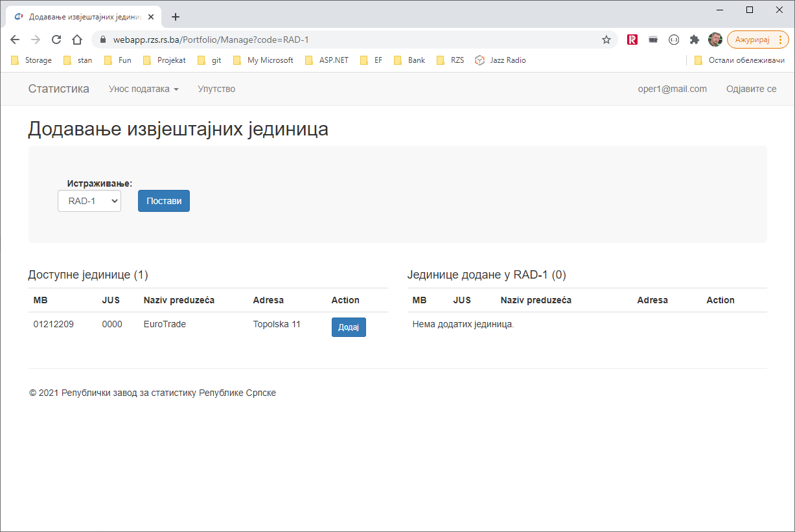Click the red R extension icon

pyautogui.click(x=632, y=40)
